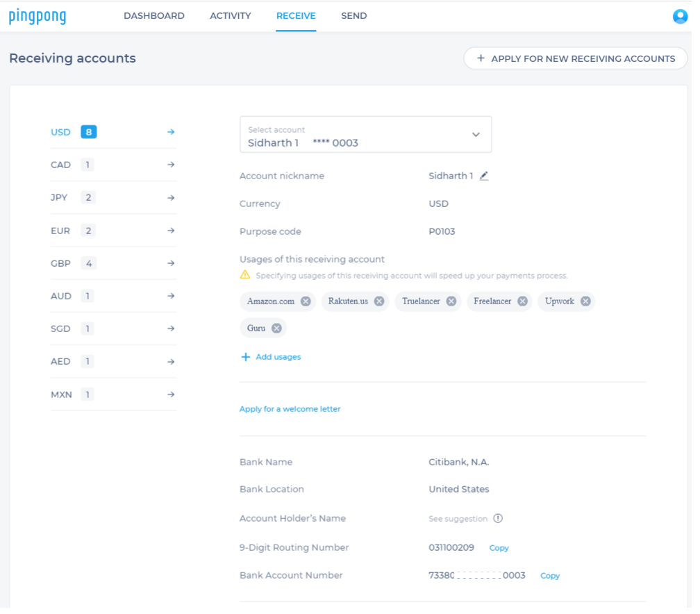Screen dimensions: 700x614
Task: Edit account nickname with the pencil icon
Action: 484,176
